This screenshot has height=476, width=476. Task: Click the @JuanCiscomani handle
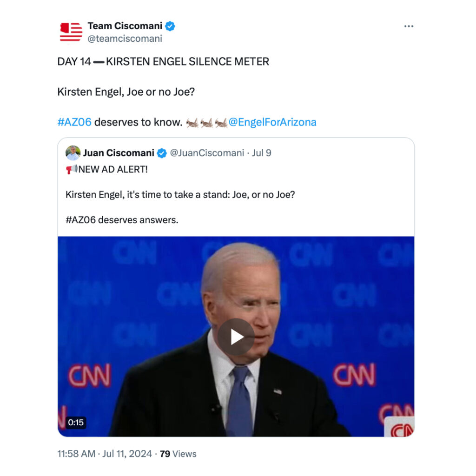[x=207, y=153]
